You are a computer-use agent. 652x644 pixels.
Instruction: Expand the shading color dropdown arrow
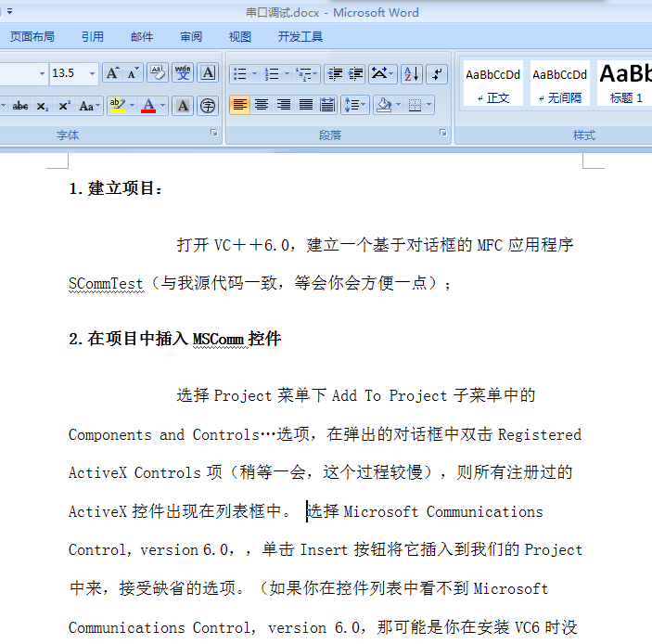point(399,105)
